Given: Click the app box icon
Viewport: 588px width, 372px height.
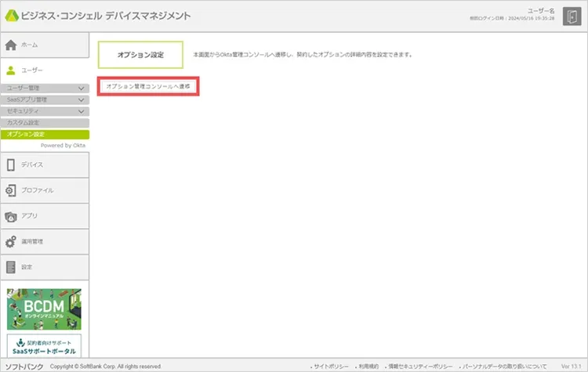Looking at the screenshot, I should [x=10, y=216].
